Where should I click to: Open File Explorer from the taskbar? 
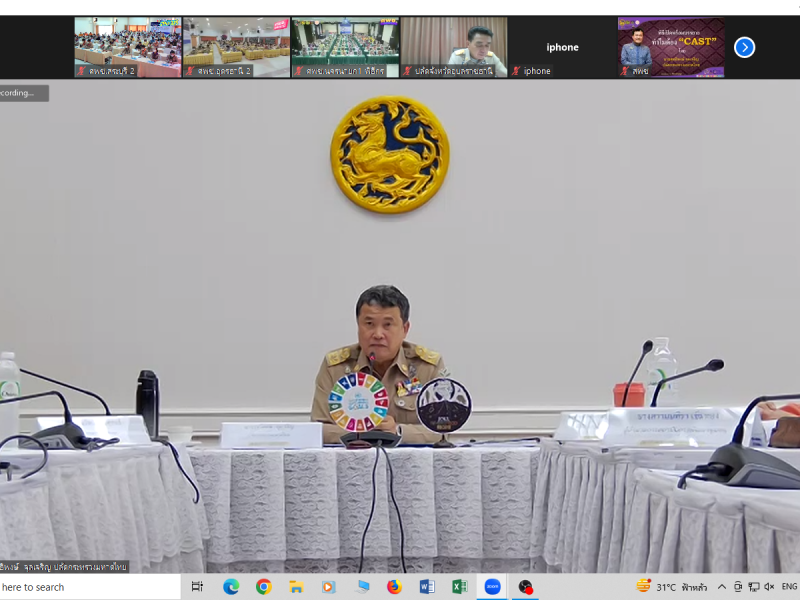tap(296, 587)
